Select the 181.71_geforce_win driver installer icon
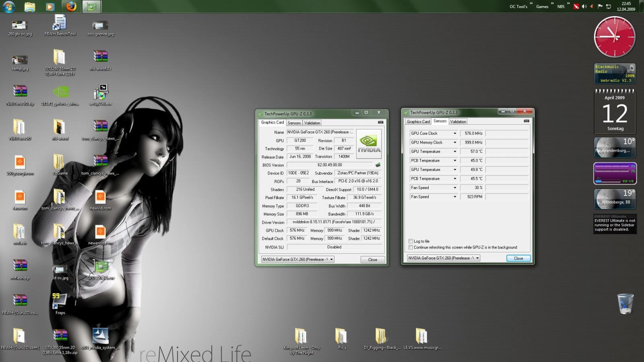644x362 pixels. coord(60,95)
